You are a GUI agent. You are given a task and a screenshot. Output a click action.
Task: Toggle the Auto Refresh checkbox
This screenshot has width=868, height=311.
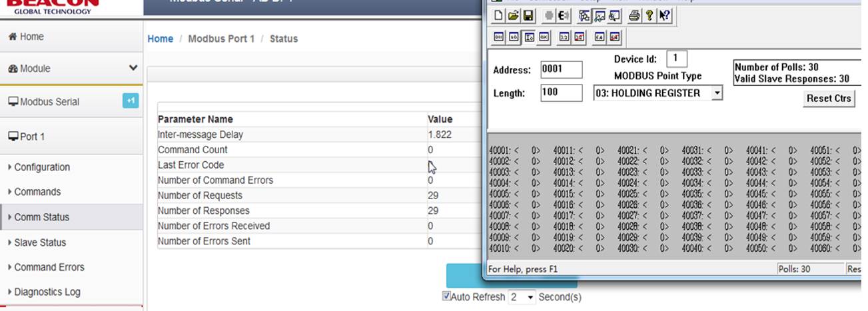(446, 296)
